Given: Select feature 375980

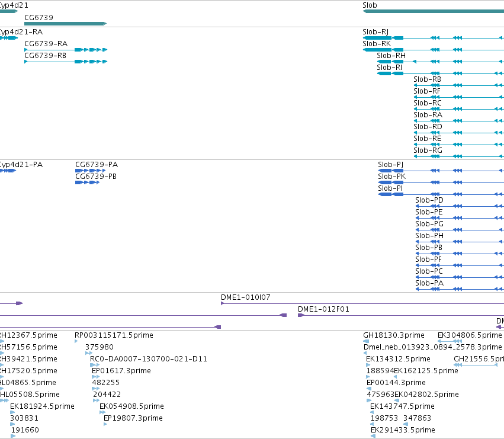Looking at the screenshot, I should (x=89, y=353).
